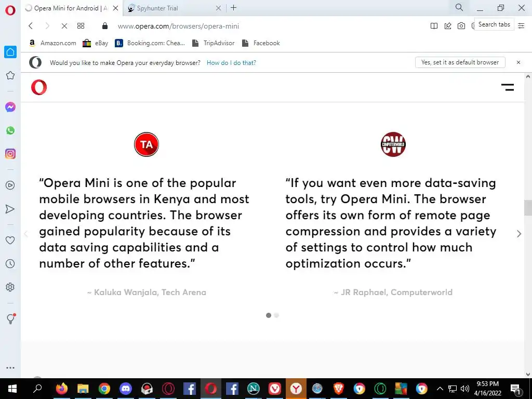532x399 pixels.
Task: Open sidebar setup three-dots menu
Action: pos(10,368)
